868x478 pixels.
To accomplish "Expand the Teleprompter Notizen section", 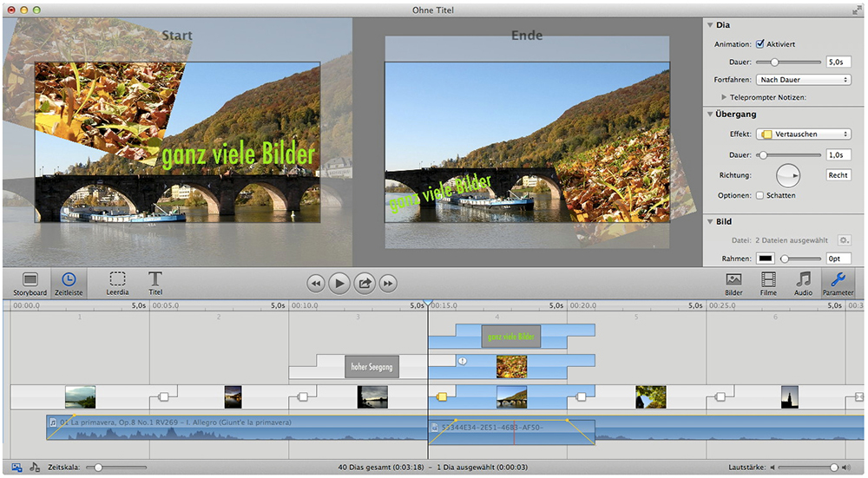I will point(725,97).
